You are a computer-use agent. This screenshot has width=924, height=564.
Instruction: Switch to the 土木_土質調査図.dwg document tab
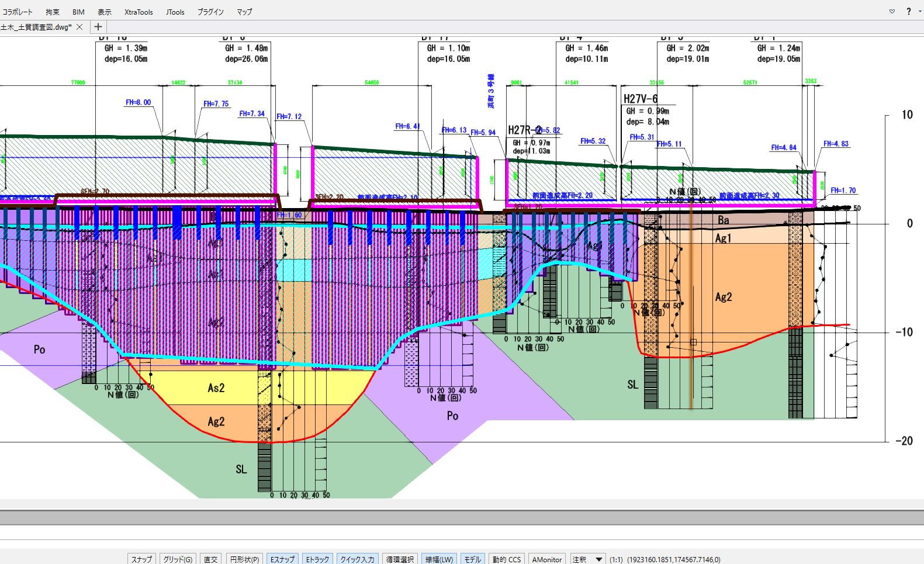(x=36, y=27)
